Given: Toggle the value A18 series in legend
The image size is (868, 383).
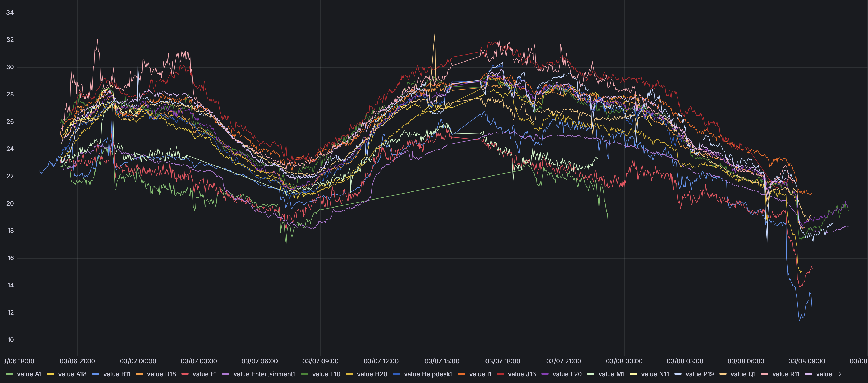Looking at the screenshot, I should click(x=72, y=374).
